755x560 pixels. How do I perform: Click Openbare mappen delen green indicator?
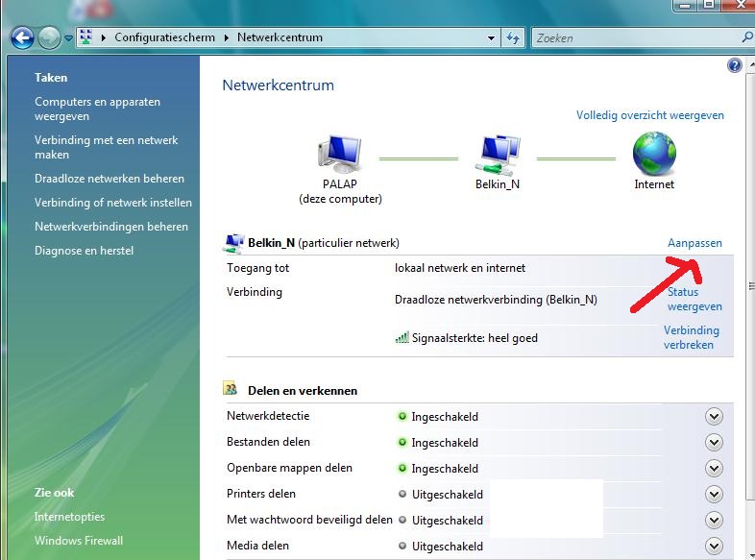point(402,468)
